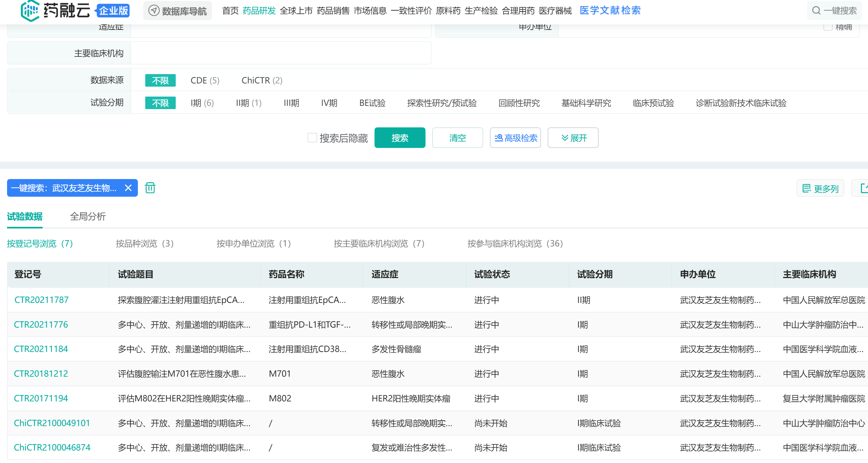Switch to the 全局分析 tab
This screenshot has width=868, height=463.
tap(88, 216)
